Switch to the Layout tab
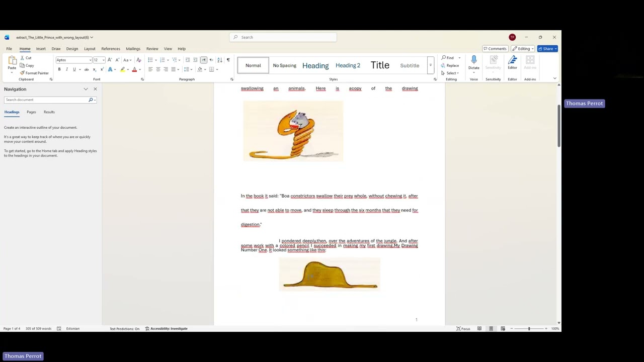This screenshot has width=644, height=362. click(90, 49)
